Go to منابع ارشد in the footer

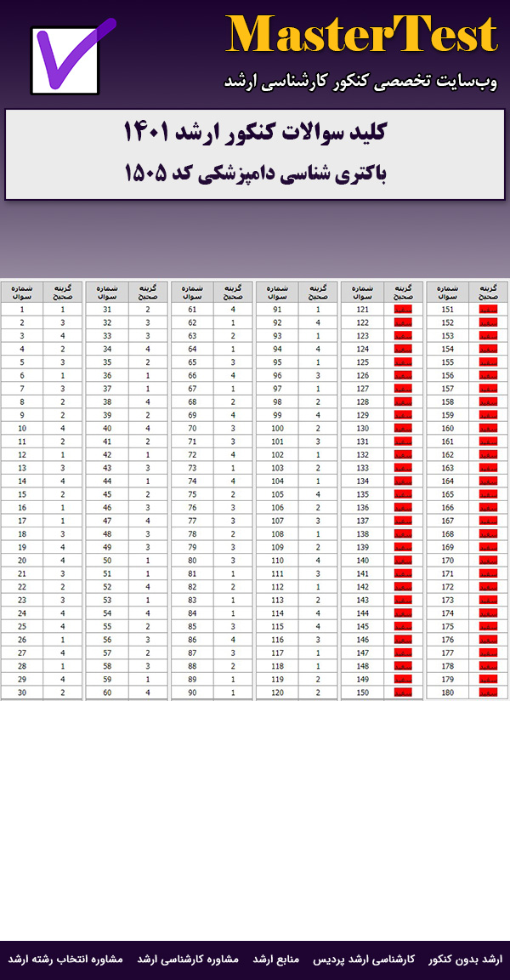[276, 959]
